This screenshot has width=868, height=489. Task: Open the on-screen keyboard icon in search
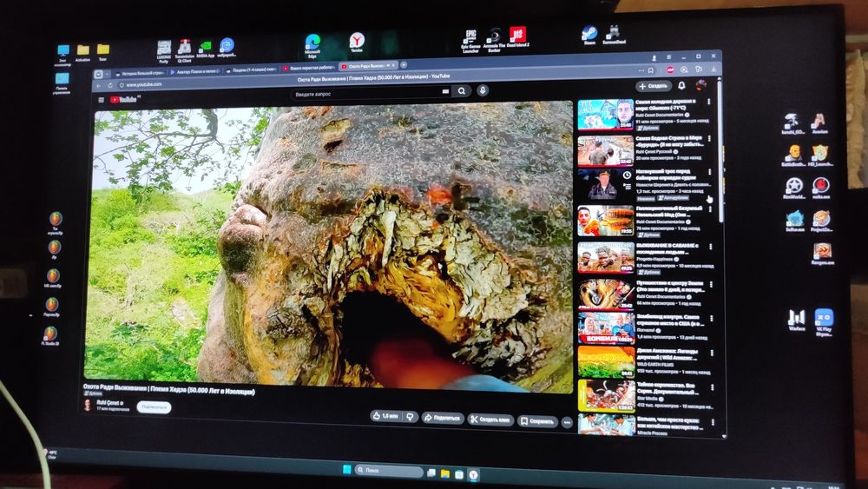445,91
